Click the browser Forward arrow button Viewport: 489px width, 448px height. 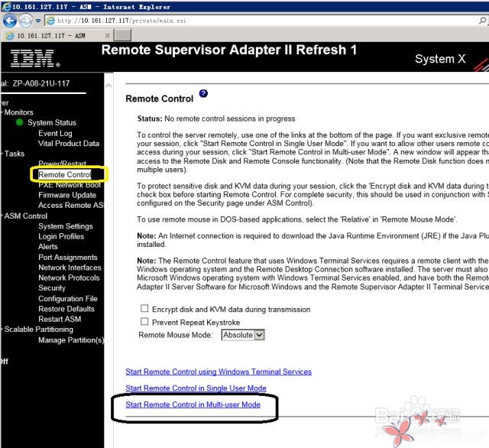(x=25, y=21)
